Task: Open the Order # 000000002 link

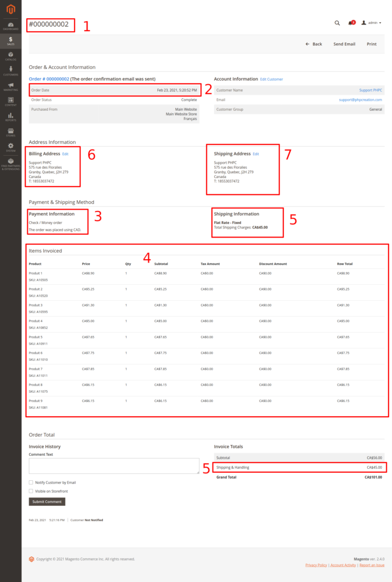Action: (49, 79)
